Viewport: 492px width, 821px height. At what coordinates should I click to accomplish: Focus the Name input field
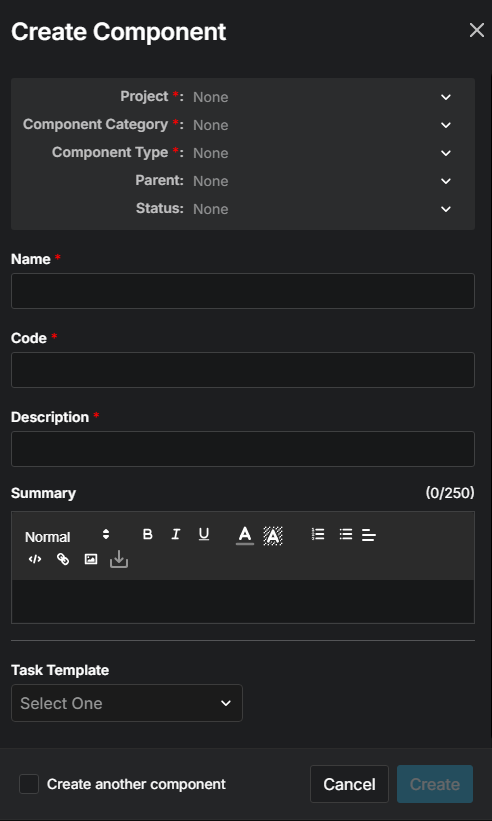243,291
